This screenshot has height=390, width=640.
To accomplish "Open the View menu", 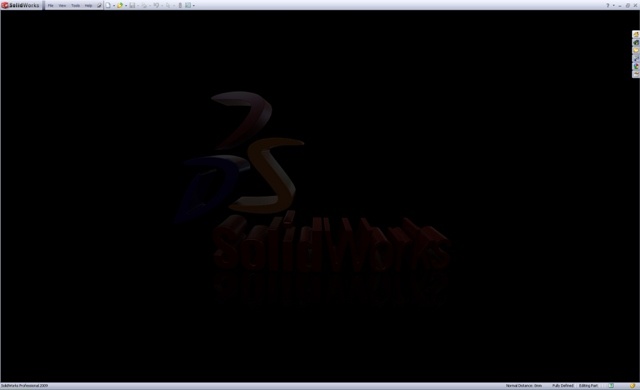I will click(62, 5).
